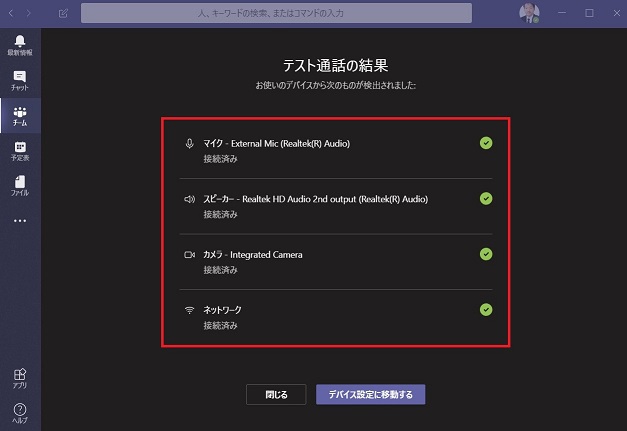Click the search or command input box
Viewport: 627px width, 431px height.
tap(276, 13)
